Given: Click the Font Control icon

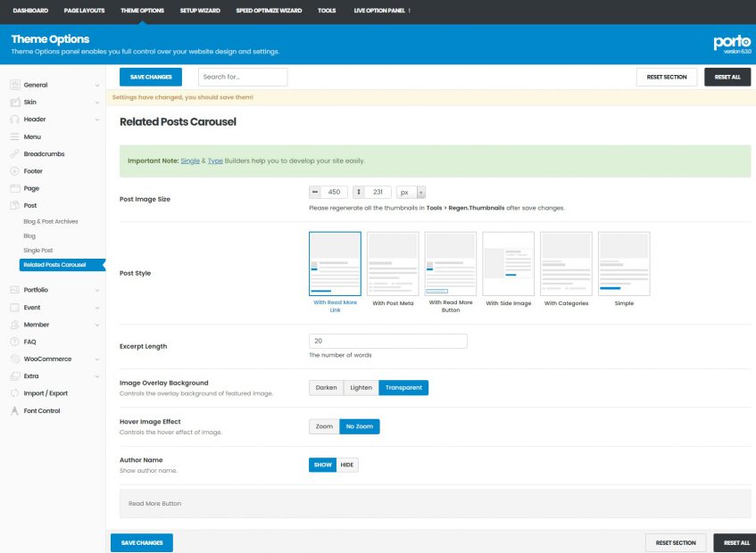Looking at the screenshot, I should (14, 410).
